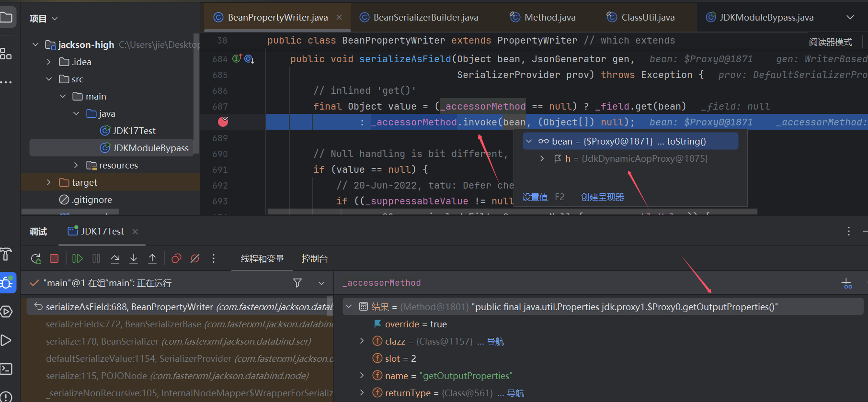868x402 pixels.
Task: Click toString() link on bean variable
Action: [x=686, y=141]
